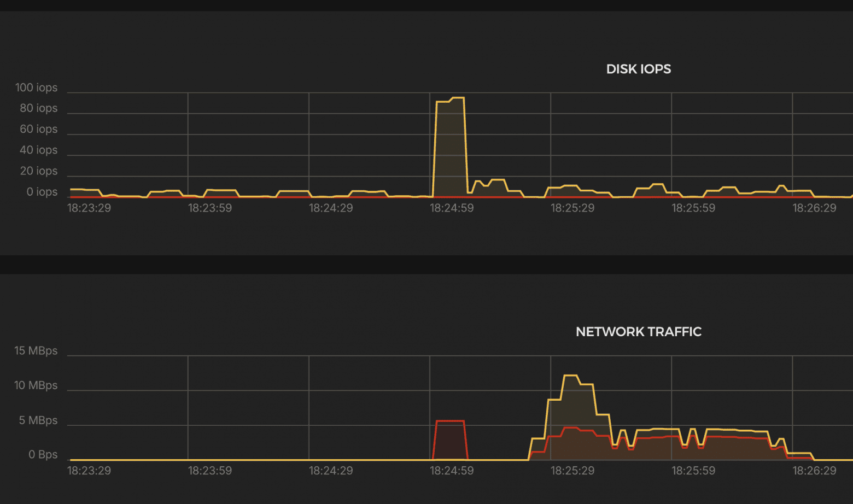
Task: Click the 60 iops y-axis label
Action: (38, 130)
